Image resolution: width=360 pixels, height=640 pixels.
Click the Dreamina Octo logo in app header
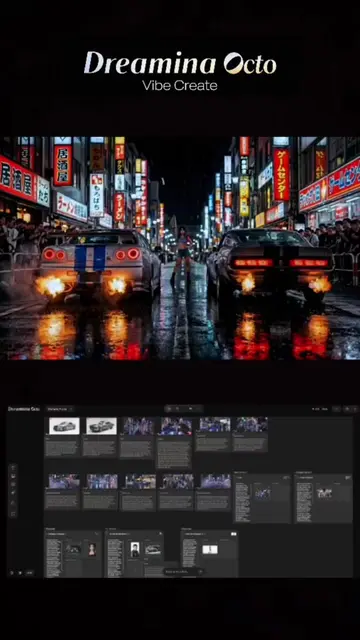pos(24,409)
